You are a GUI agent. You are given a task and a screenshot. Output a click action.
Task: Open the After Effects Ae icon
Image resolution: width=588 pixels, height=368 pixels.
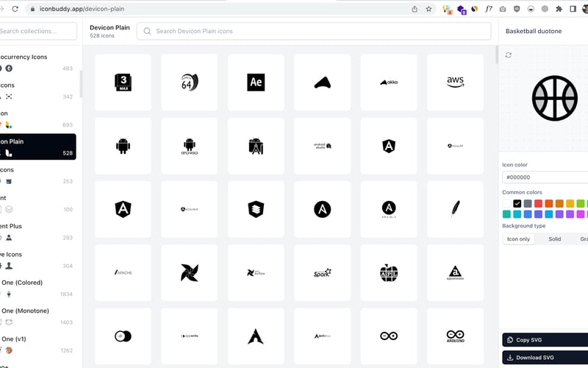tap(256, 82)
